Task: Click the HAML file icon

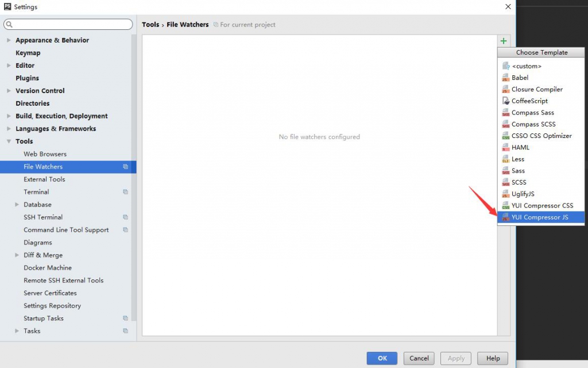Action: pos(505,148)
